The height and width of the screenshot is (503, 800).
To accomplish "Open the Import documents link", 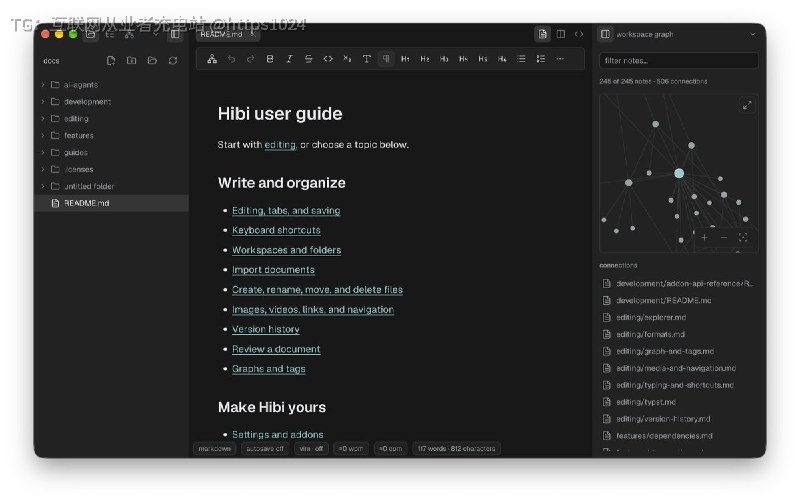I will (x=273, y=270).
